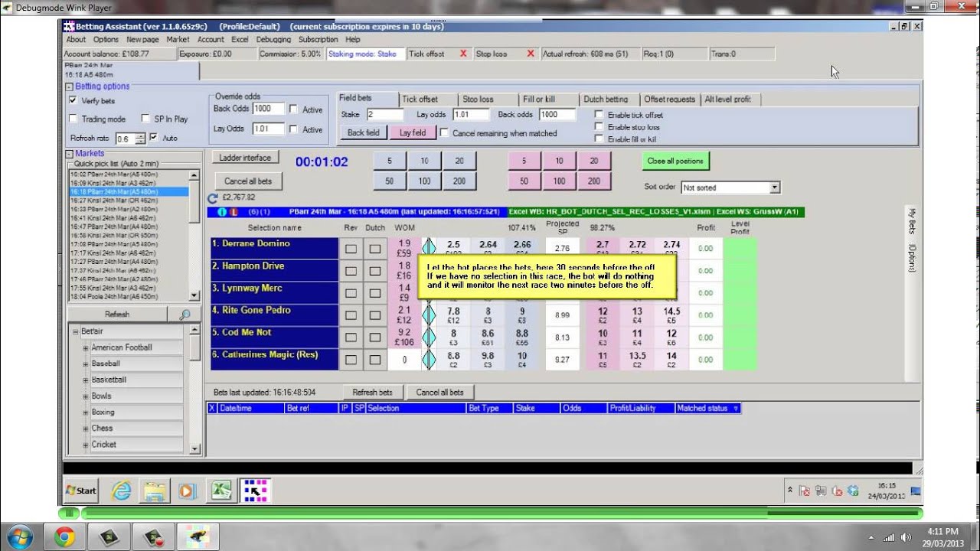This screenshot has height=551, width=980.
Task: Click Catherines Magic ladder diamond icon
Action: (x=430, y=360)
